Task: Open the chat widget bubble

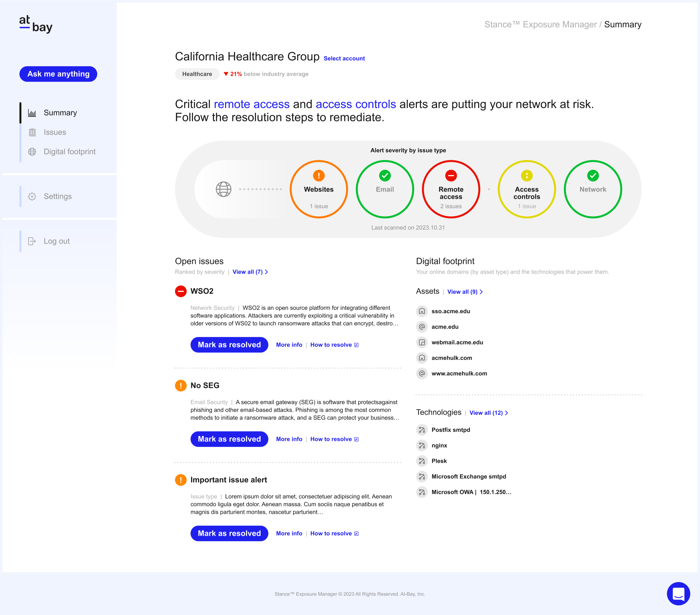Action: click(678, 593)
